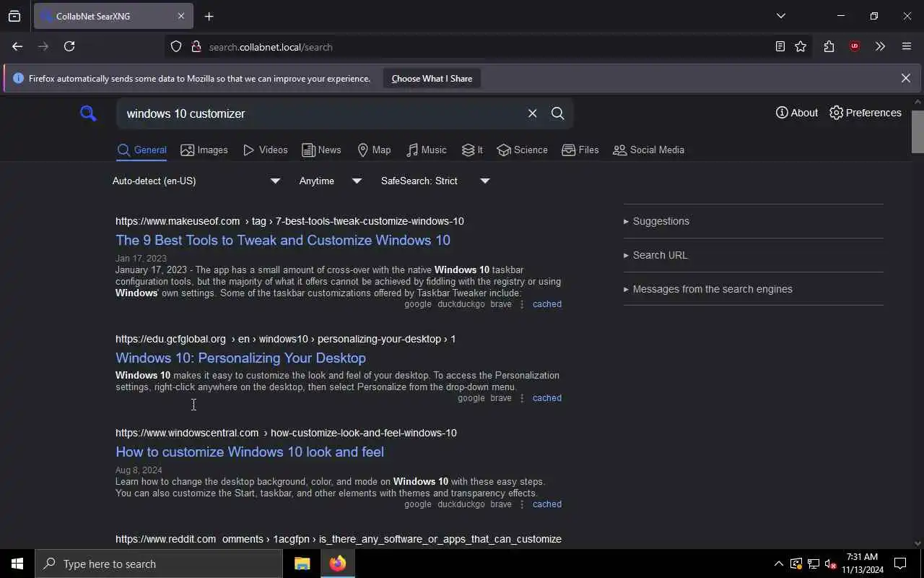The width and height of the screenshot is (924, 578).
Task: Click the Firefox taskbar icon
Action: pos(338,564)
